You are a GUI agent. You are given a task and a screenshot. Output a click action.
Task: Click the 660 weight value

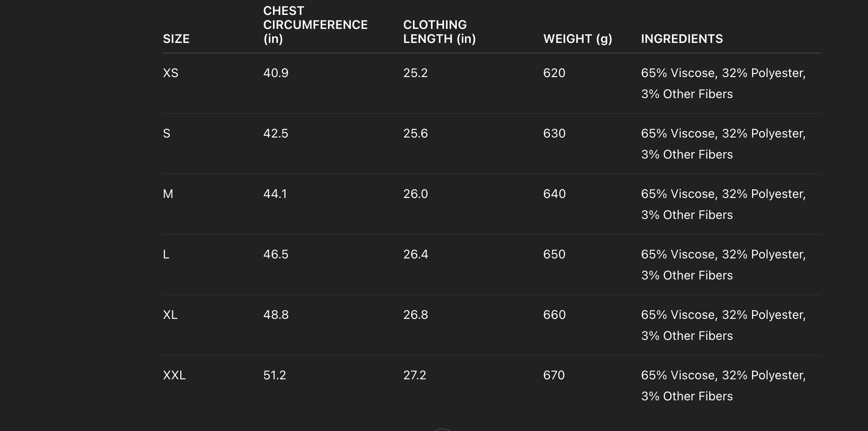click(x=554, y=315)
